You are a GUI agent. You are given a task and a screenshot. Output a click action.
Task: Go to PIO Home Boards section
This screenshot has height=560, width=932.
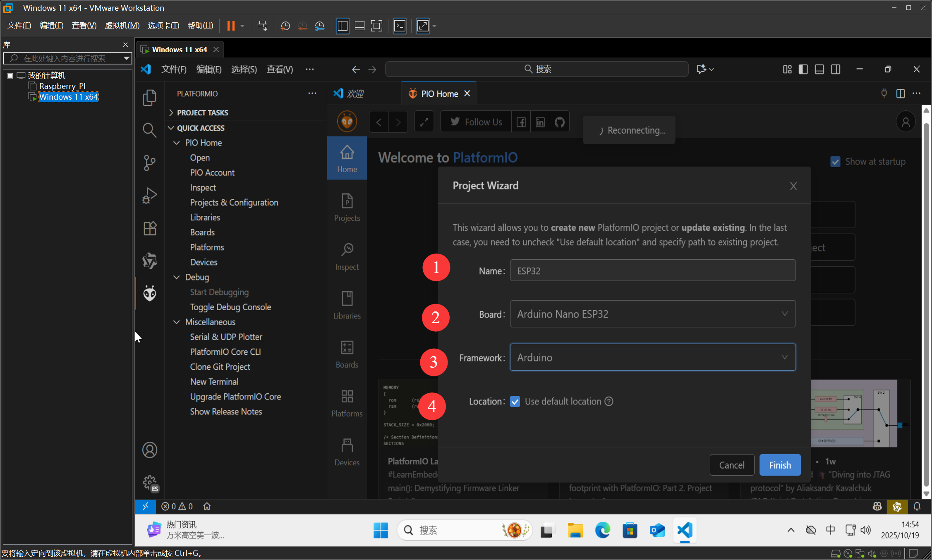(x=347, y=354)
